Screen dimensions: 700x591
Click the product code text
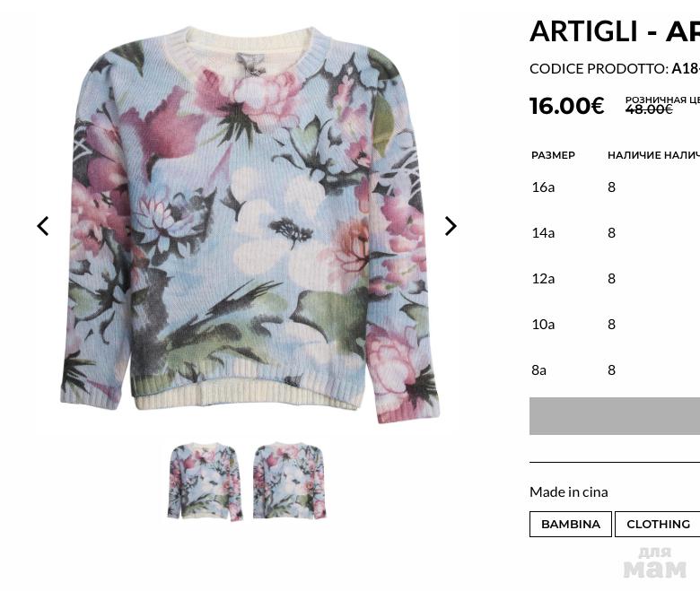point(615,69)
